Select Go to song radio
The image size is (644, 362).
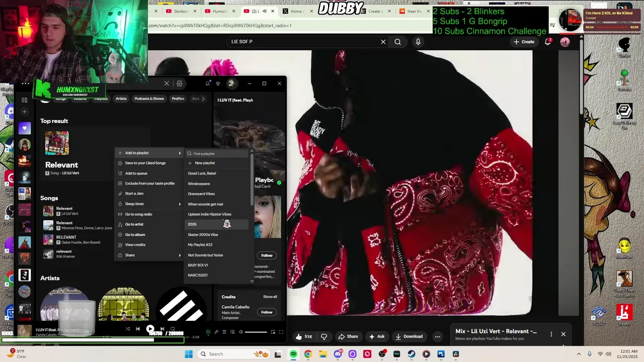tap(149, 214)
